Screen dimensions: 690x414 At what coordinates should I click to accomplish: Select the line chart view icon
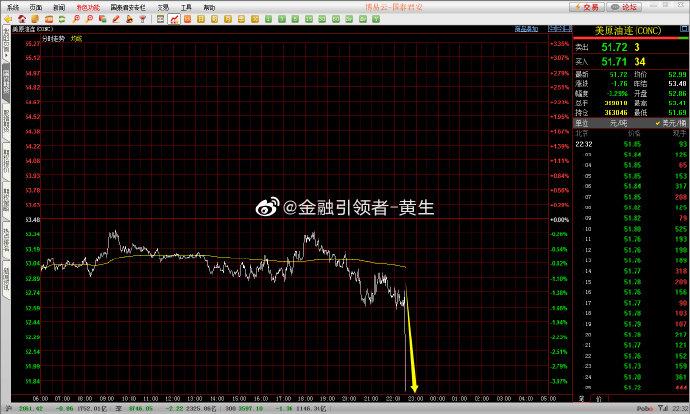tap(175, 19)
